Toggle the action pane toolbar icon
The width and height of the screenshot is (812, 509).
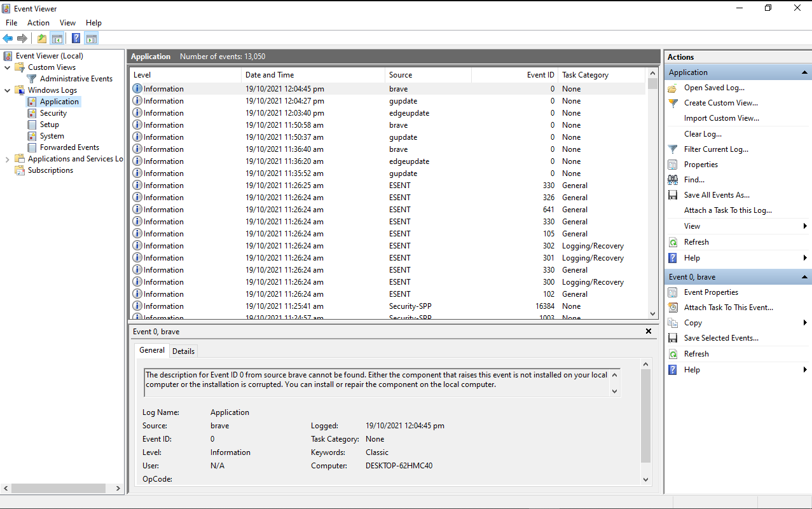pyautogui.click(x=91, y=38)
